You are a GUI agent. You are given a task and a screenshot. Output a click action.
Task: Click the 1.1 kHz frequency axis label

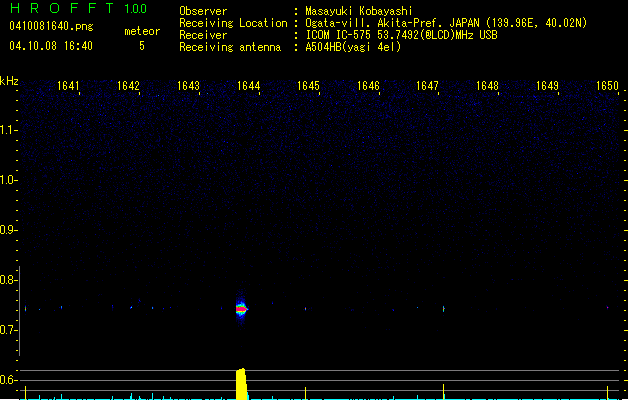pos(8,130)
